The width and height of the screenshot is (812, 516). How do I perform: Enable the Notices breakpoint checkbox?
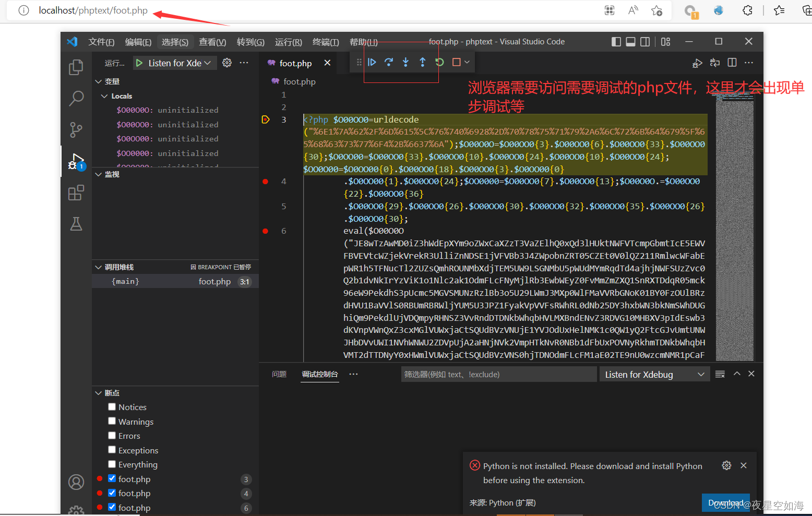pos(112,407)
